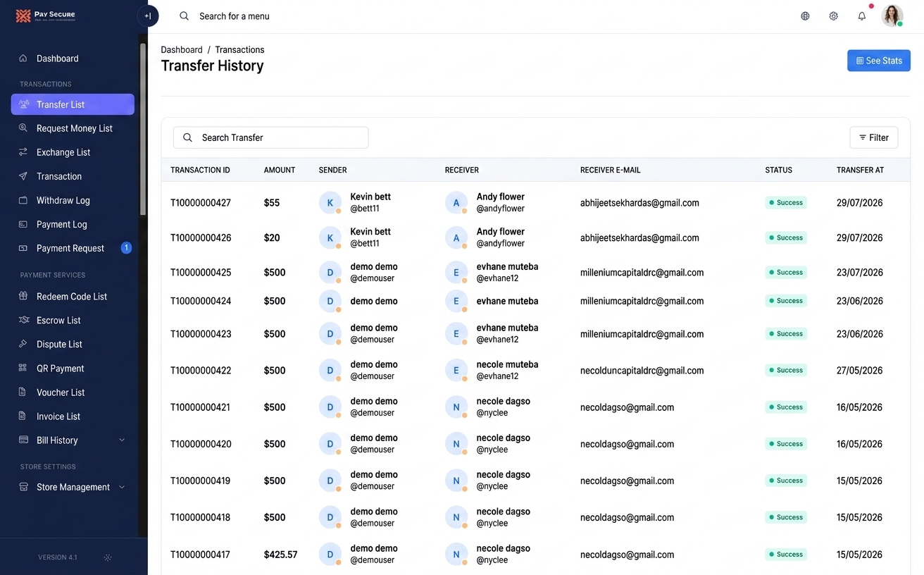Screen dimensions: 924x575
Task: Open settings via the top gear icon
Action: tap(833, 16)
